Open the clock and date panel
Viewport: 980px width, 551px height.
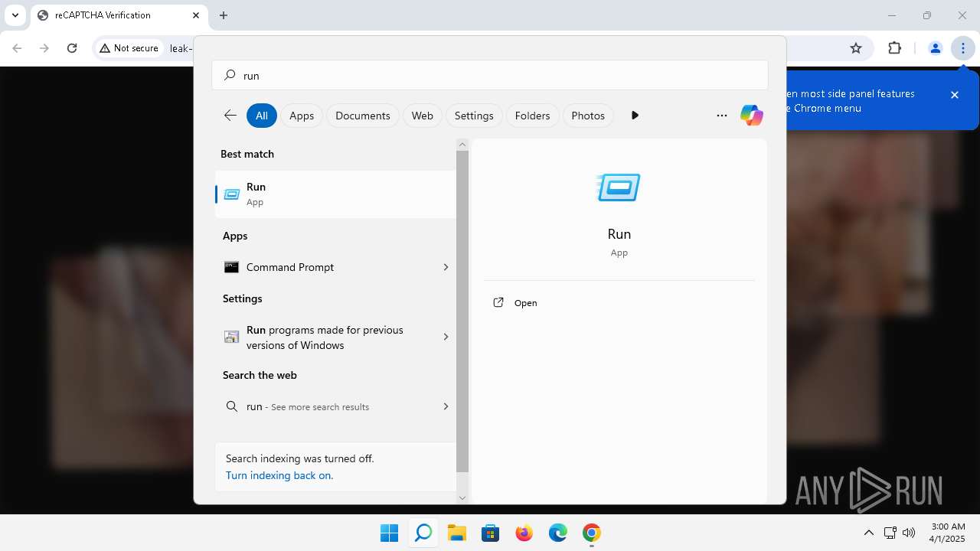948,533
